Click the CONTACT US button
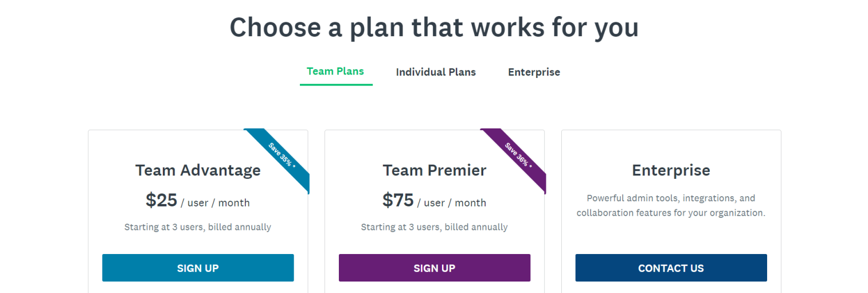The image size is (868, 293). (671, 268)
